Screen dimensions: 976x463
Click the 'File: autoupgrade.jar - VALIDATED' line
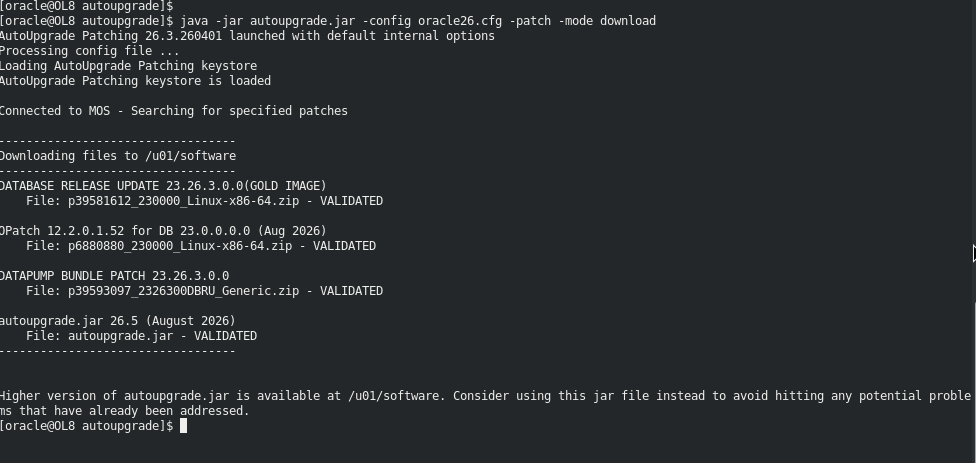pos(141,336)
